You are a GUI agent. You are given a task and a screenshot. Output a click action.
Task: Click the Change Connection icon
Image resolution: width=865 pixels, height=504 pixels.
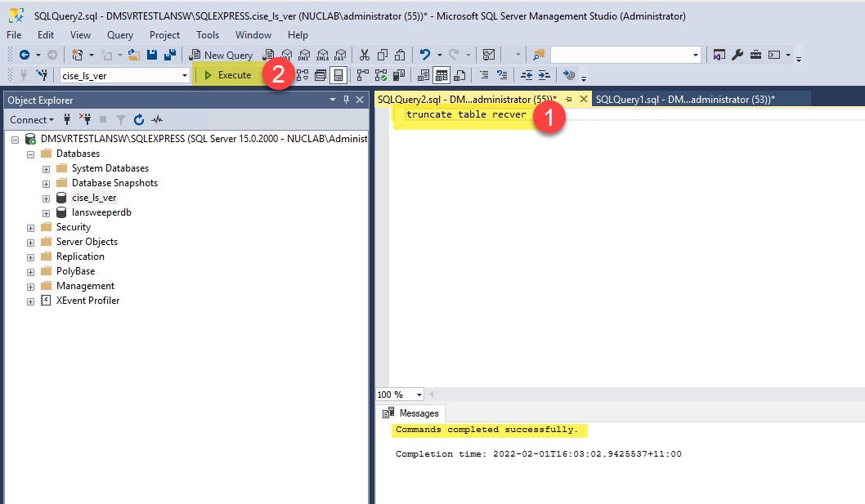coord(42,75)
